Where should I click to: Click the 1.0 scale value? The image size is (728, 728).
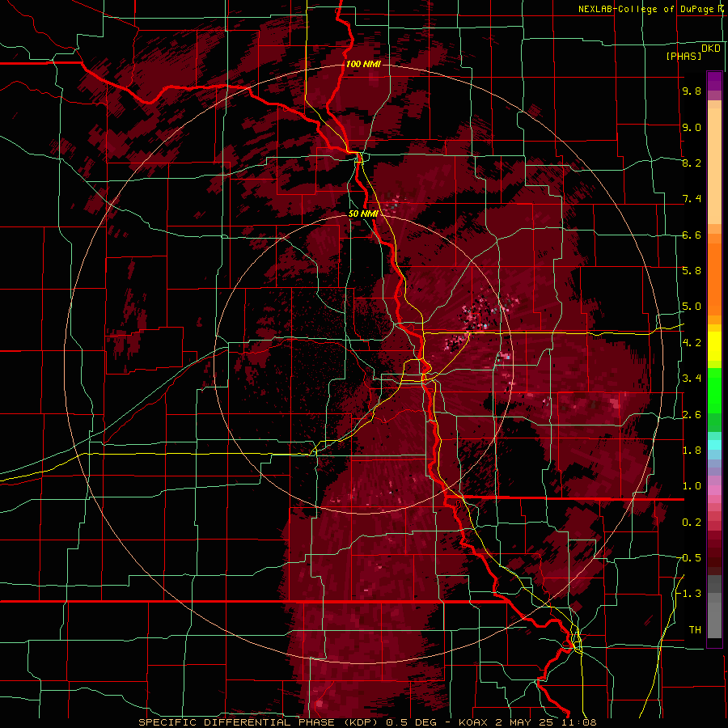click(692, 486)
